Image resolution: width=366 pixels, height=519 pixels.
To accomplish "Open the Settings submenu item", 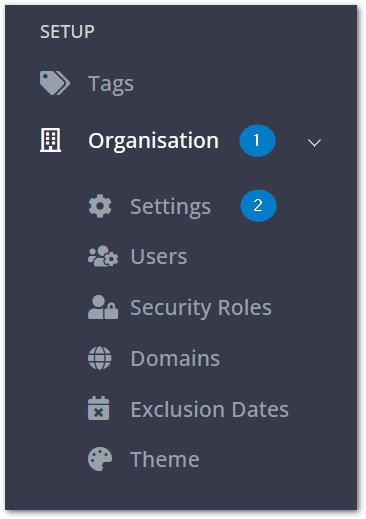I will 170,207.
